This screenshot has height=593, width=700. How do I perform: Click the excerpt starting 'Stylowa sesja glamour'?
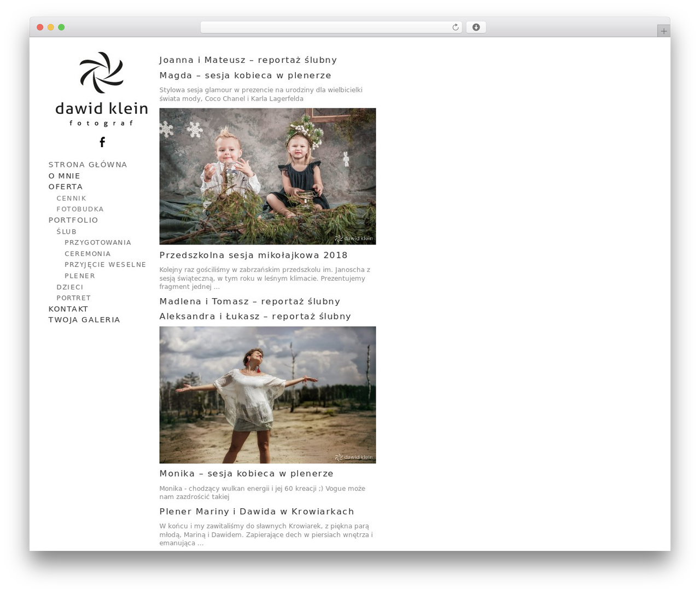[x=261, y=95]
